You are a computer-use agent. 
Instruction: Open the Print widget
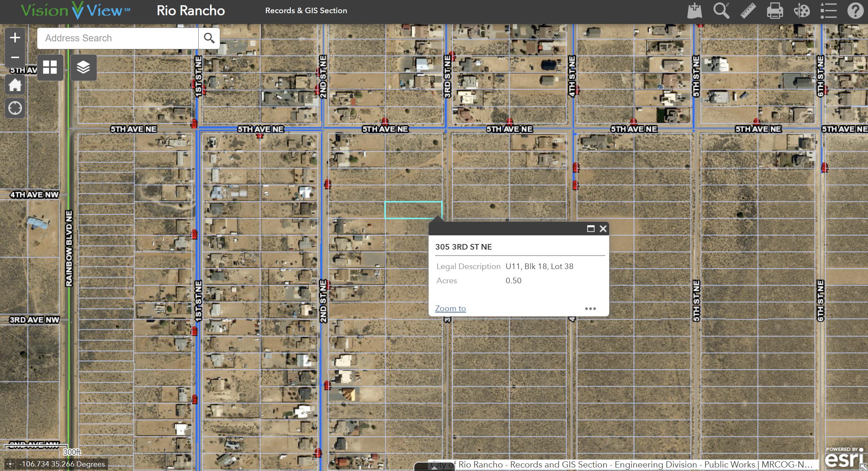click(x=775, y=11)
